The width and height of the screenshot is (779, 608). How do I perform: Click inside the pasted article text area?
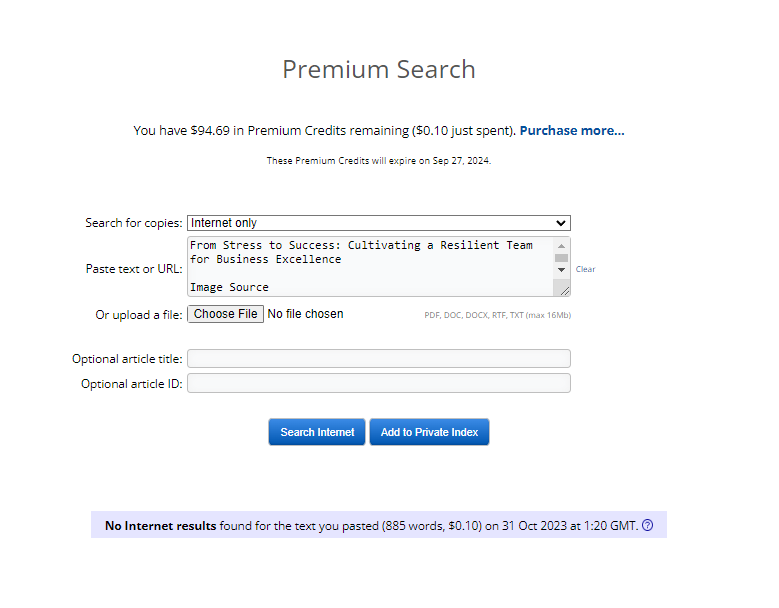coord(370,266)
